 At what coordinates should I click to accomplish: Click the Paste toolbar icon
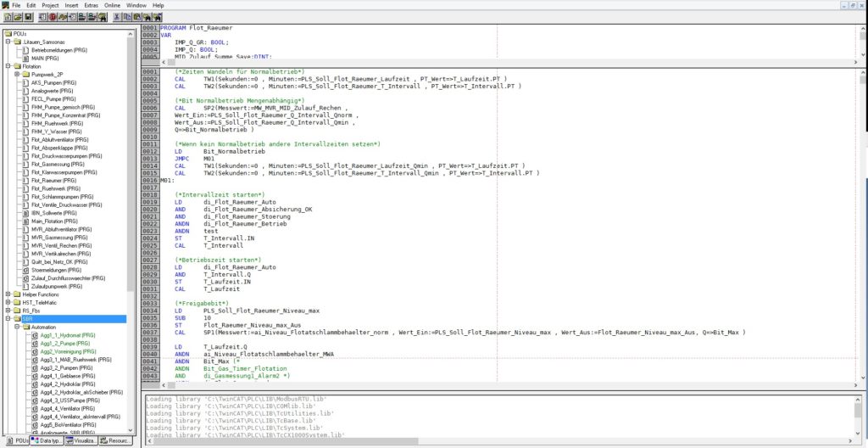[137, 17]
